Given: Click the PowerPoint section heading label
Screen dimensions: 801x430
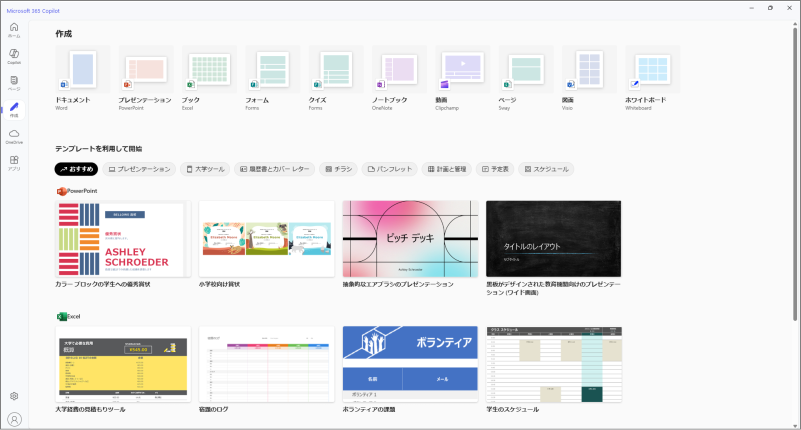Looking at the screenshot, I should (x=82, y=191).
